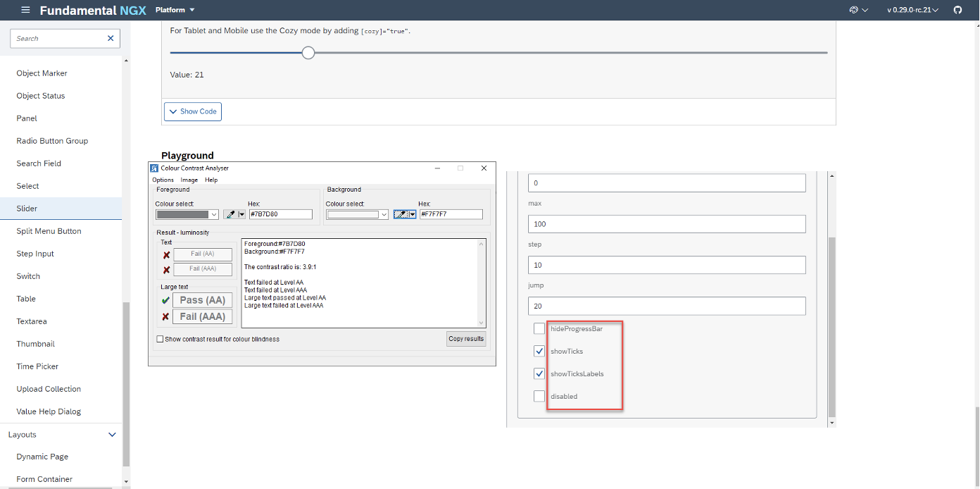Pick foreground colour with eyedropper

point(230,214)
